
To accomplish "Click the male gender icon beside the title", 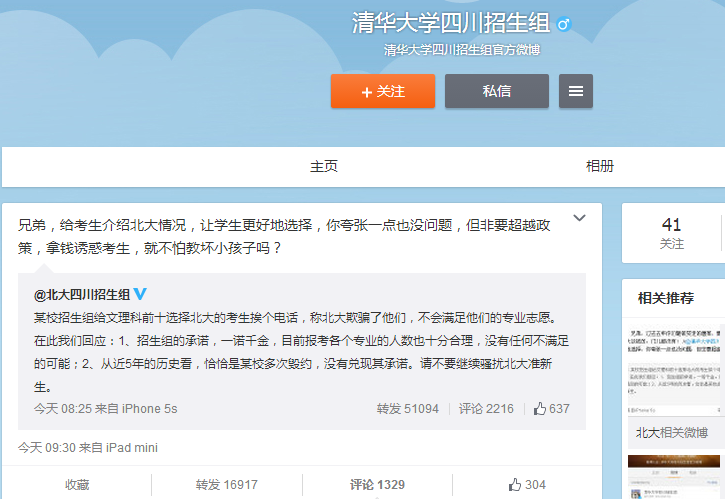I will click(x=563, y=23).
